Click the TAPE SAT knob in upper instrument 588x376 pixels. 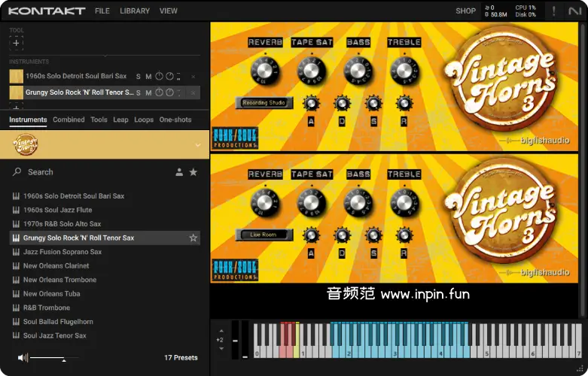311,71
